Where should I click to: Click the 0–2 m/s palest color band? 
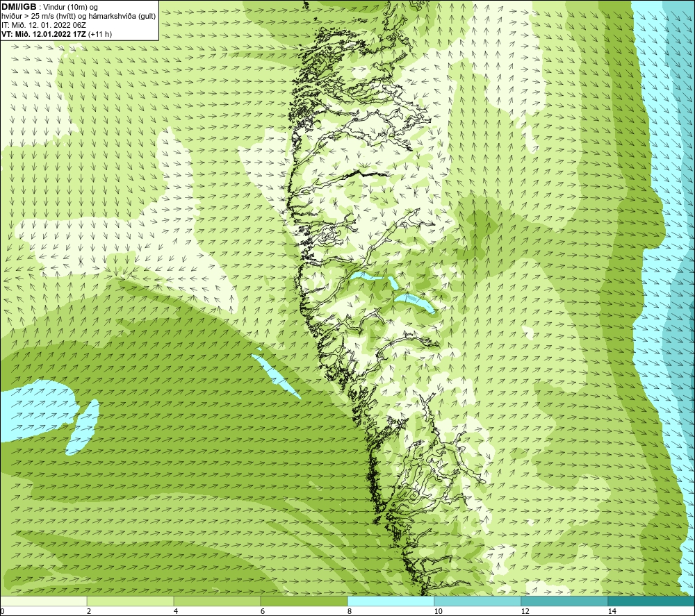pyautogui.click(x=43, y=601)
